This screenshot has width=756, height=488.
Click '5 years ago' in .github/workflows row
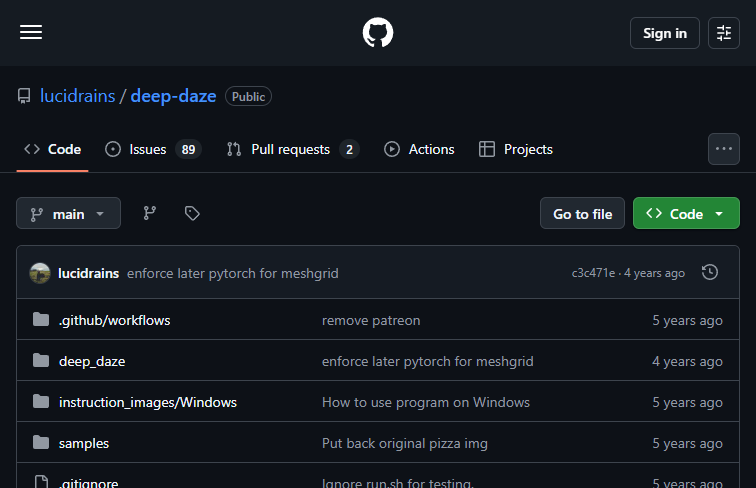point(687,320)
